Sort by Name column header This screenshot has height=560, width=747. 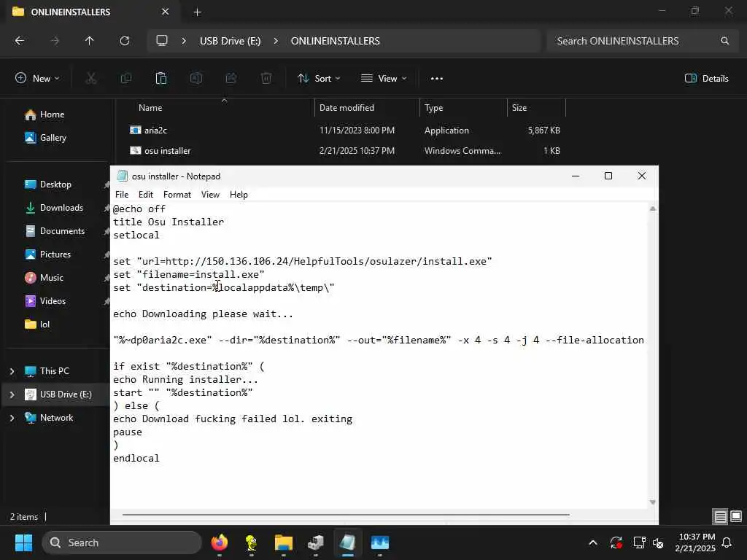click(150, 108)
